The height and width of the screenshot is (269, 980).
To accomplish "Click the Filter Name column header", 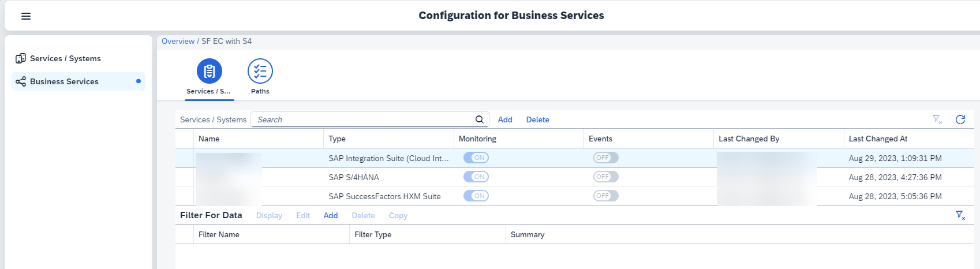I will [271, 234].
